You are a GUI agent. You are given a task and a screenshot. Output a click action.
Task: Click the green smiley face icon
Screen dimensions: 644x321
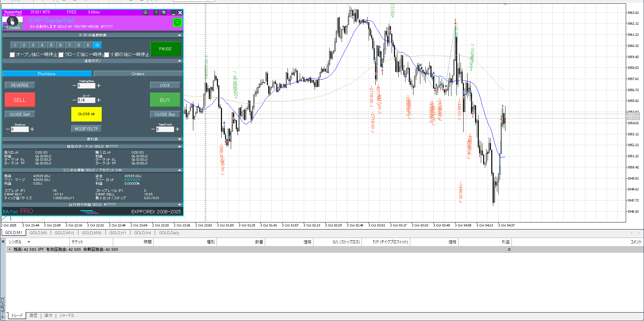pyautogui.click(x=177, y=23)
